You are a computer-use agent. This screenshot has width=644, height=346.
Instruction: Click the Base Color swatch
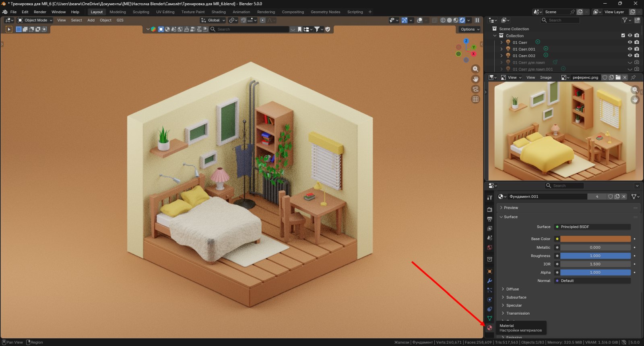[595, 239]
